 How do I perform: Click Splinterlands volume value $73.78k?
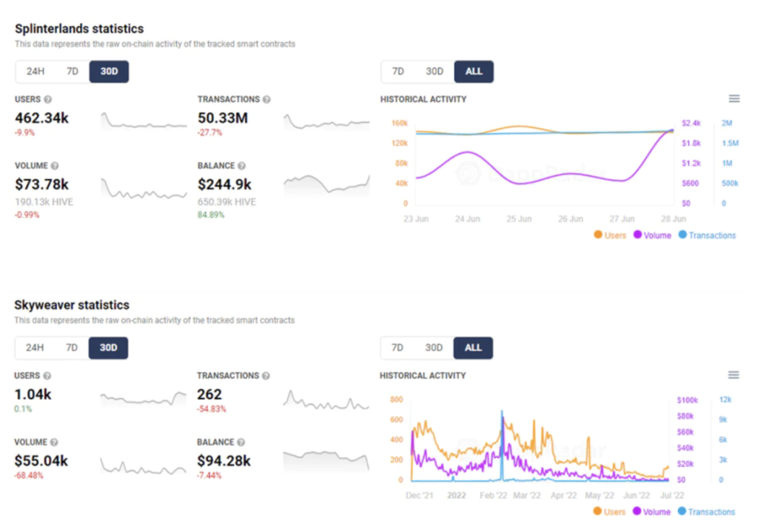(41, 184)
